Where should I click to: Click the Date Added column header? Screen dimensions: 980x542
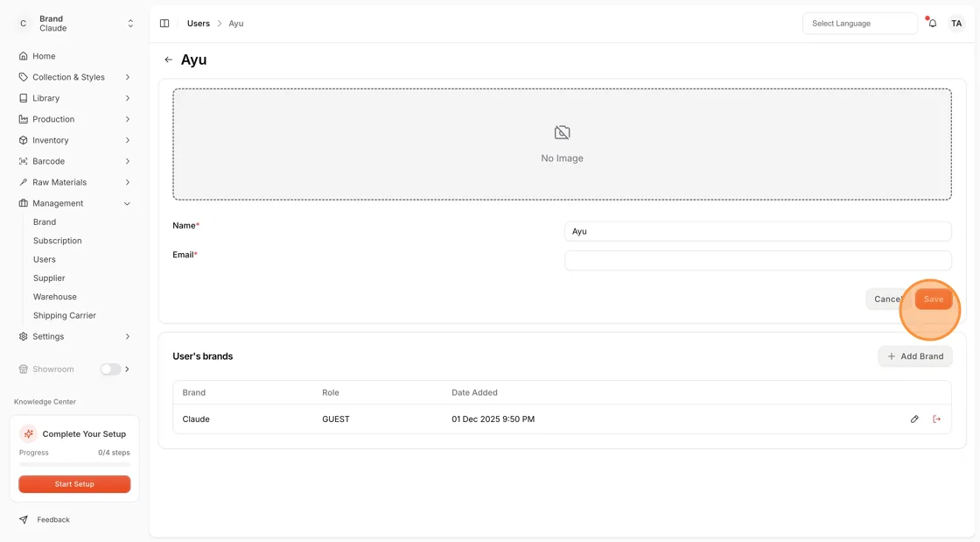tap(474, 392)
